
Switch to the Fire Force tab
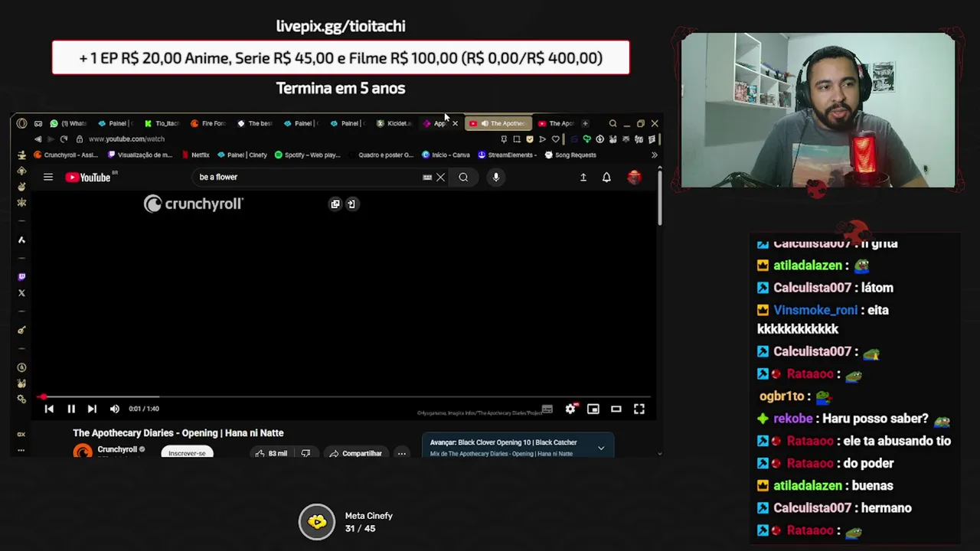pos(208,123)
